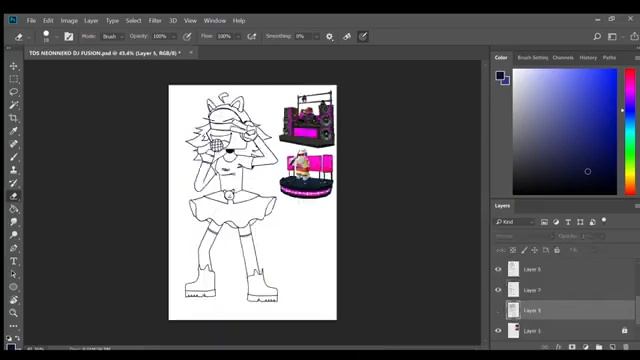The width and height of the screenshot is (640, 360).
Task: Hide Layer 7 with its eye icon
Action: (x=498, y=290)
